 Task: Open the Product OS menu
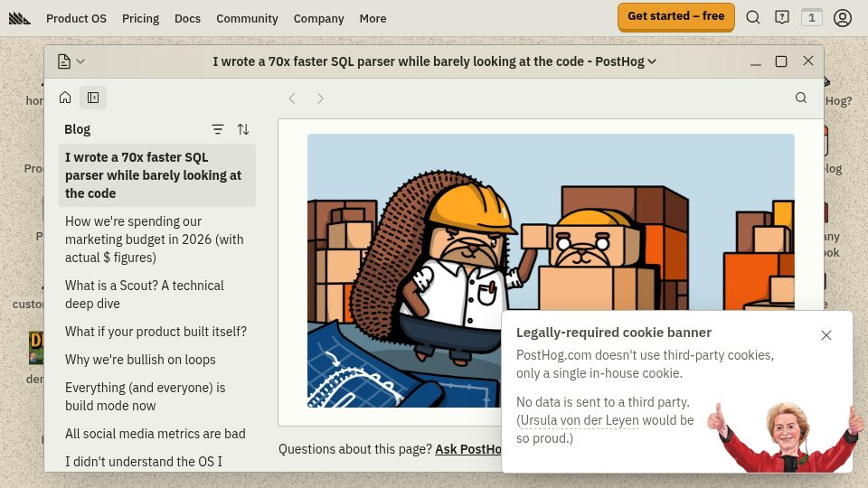click(x=76, y=18)
